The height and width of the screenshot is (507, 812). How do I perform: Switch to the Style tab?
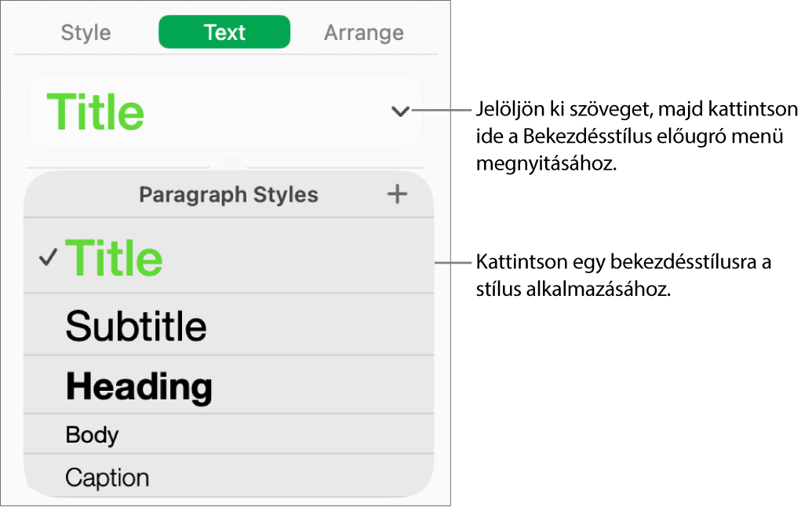coord(86,33)
